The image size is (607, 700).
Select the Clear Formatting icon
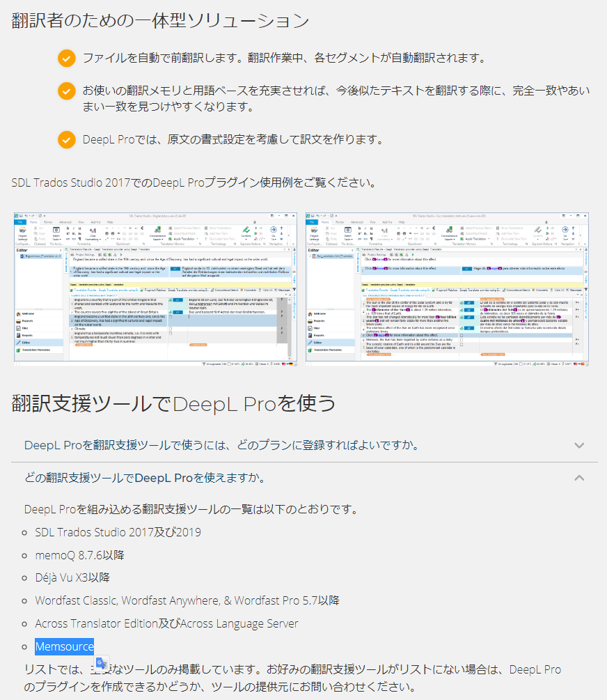coord(93,232)
